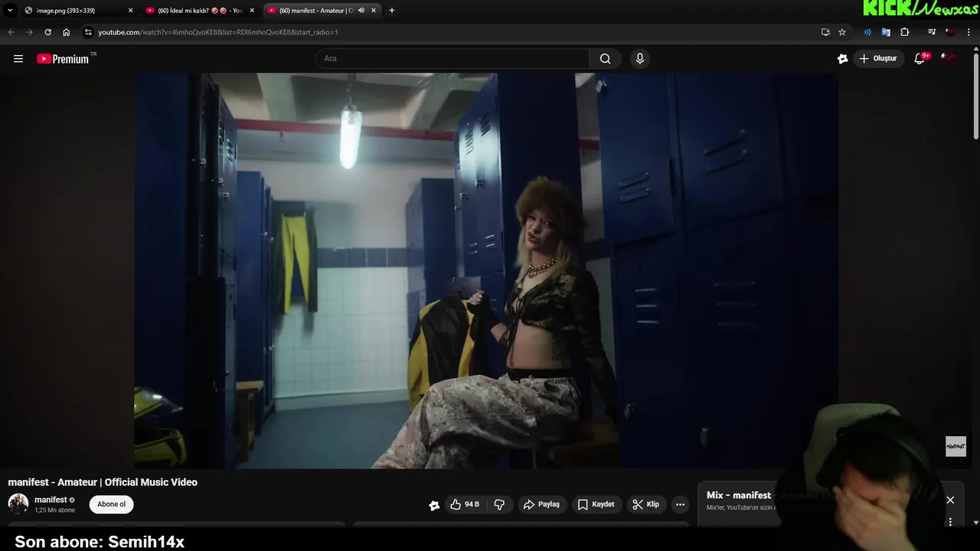The height and width of the screenshot is (551, 980).
Task: Open the browser home page
Action: [x=67, y=32]
